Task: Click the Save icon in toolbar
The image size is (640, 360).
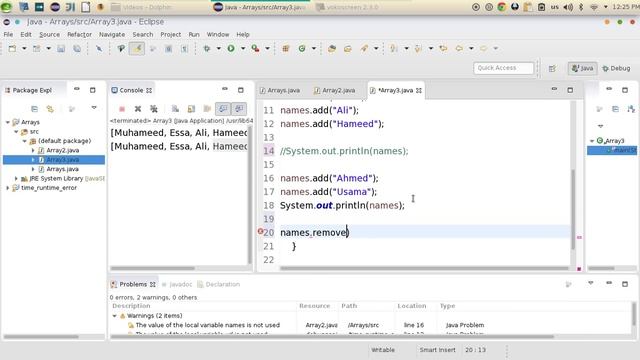Action: click(61, 49)
